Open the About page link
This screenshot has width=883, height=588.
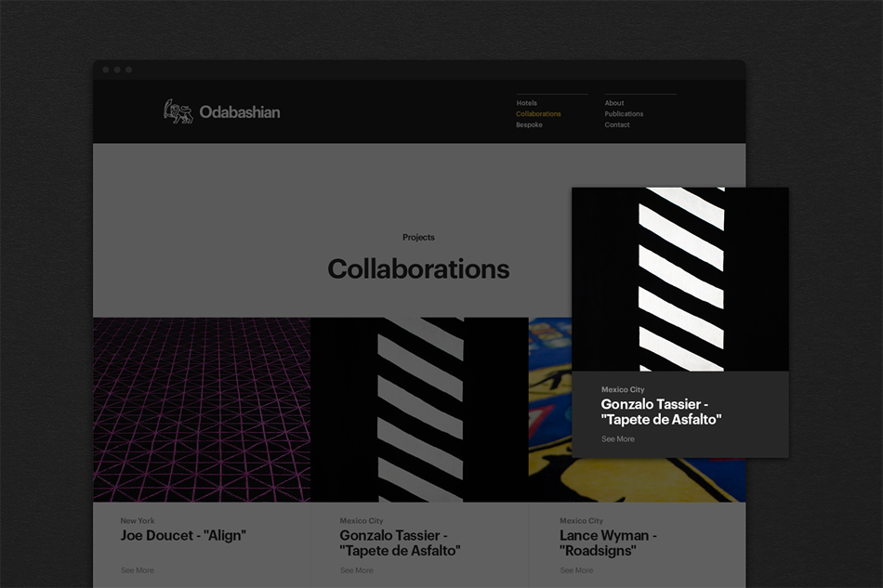pos(614,103)
